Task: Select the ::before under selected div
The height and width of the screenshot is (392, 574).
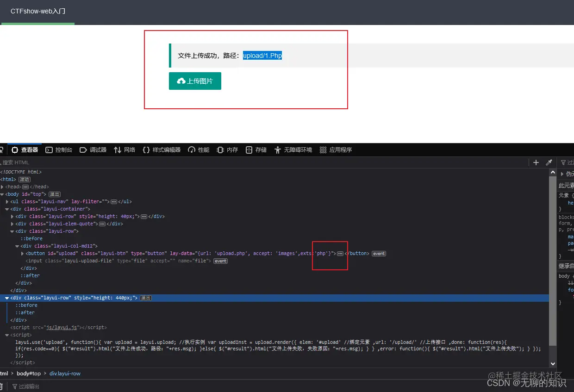Action: pos(26,305)
